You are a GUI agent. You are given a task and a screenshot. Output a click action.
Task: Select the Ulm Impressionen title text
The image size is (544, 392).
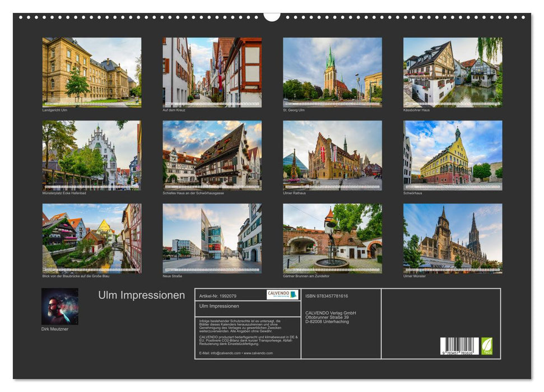(x=142, y=293)
